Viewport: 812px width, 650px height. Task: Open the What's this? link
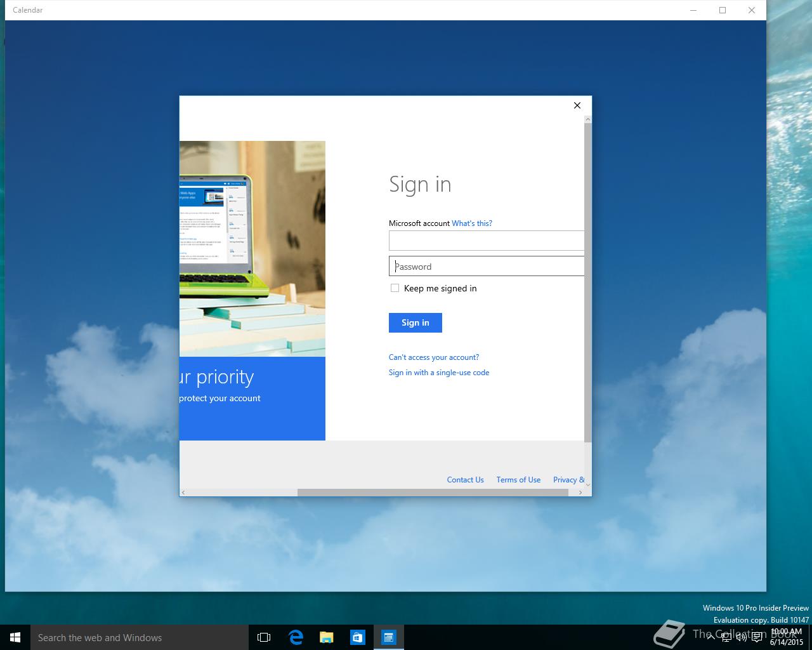click(x=472, y=223)
